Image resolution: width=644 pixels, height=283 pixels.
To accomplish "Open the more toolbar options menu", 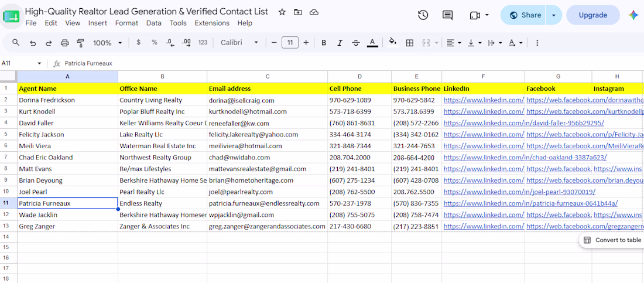I will point(537,43).
